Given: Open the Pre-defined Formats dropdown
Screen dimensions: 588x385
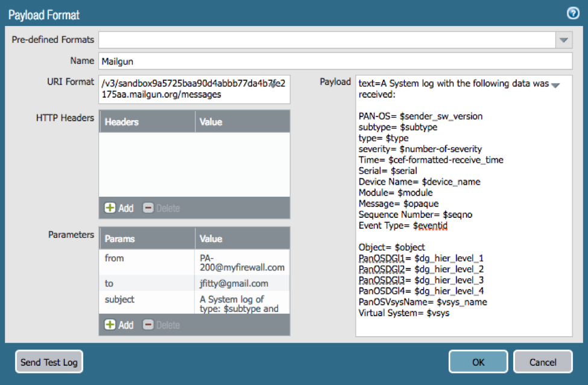Looking at the screenshot, I should (563, 40).
